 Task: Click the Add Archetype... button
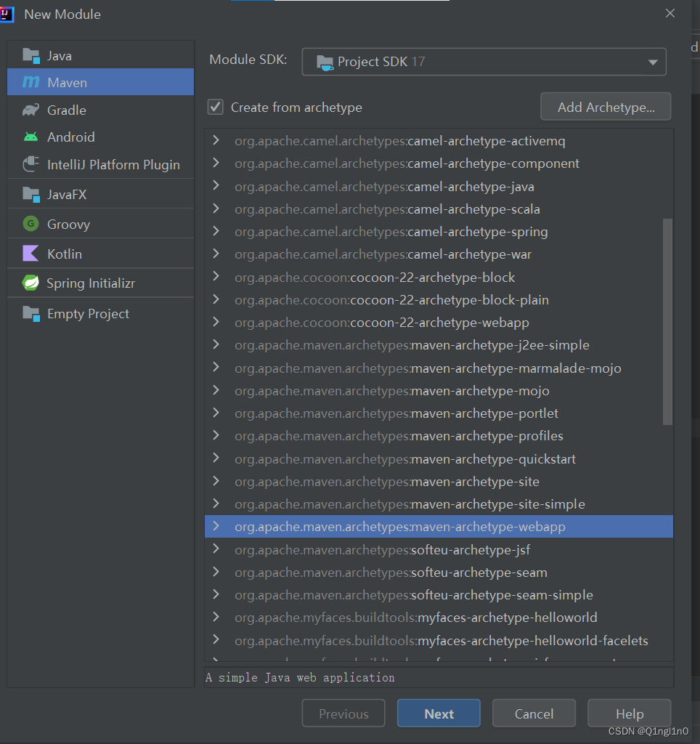[606, 107]
